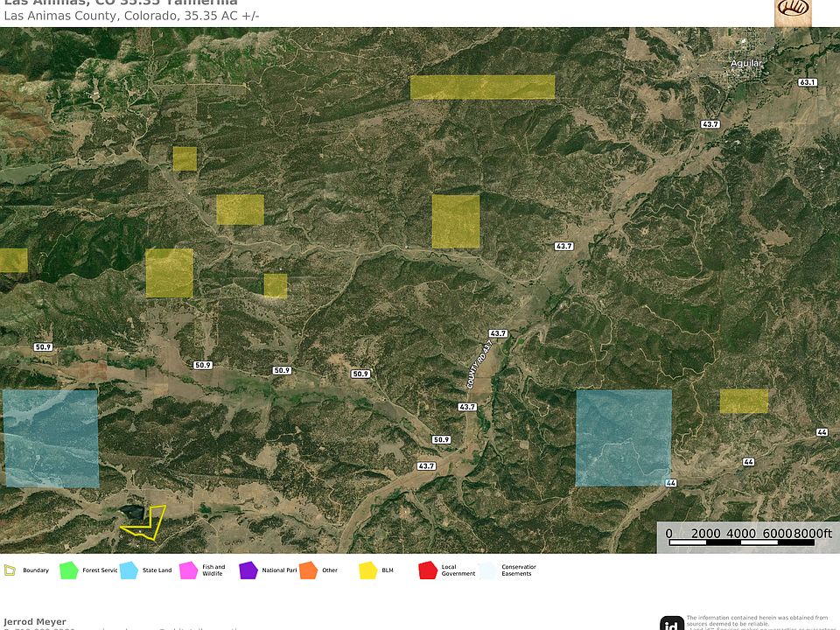Click the orange Other legend icon
This screenshot has width=840, height=630.
308,570
